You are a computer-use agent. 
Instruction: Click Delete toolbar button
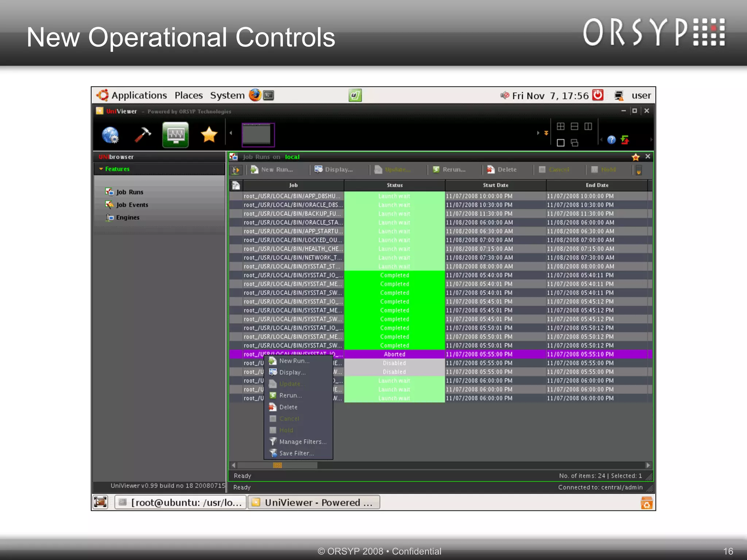tap(502, 170)
